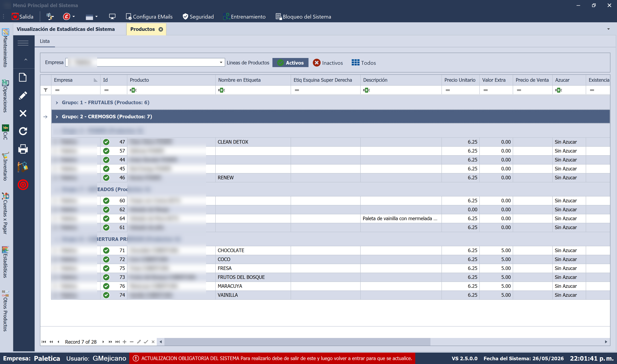Open Cuentas x Pagar side menu
The height and width of the screenshot is (364, 617).
click(x=5, y=213)
